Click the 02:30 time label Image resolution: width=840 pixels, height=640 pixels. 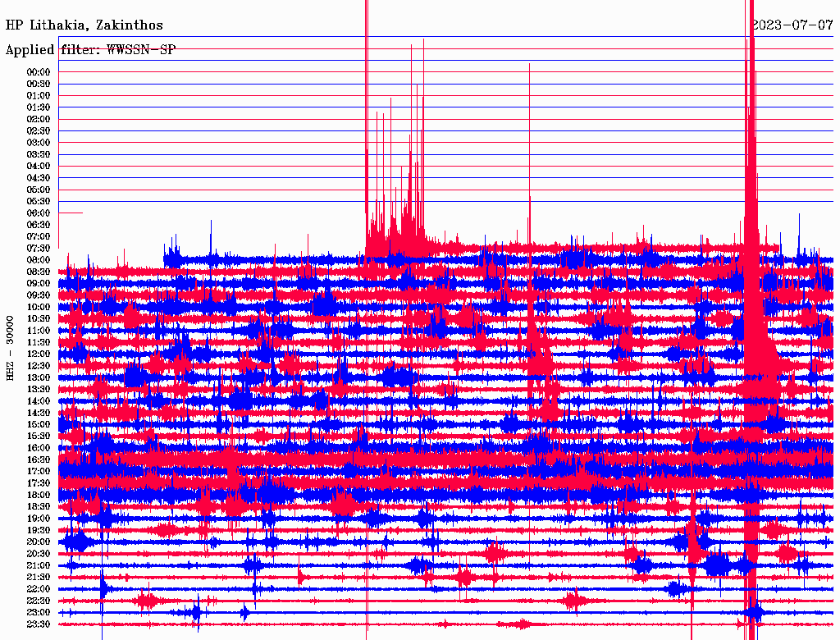39,131
